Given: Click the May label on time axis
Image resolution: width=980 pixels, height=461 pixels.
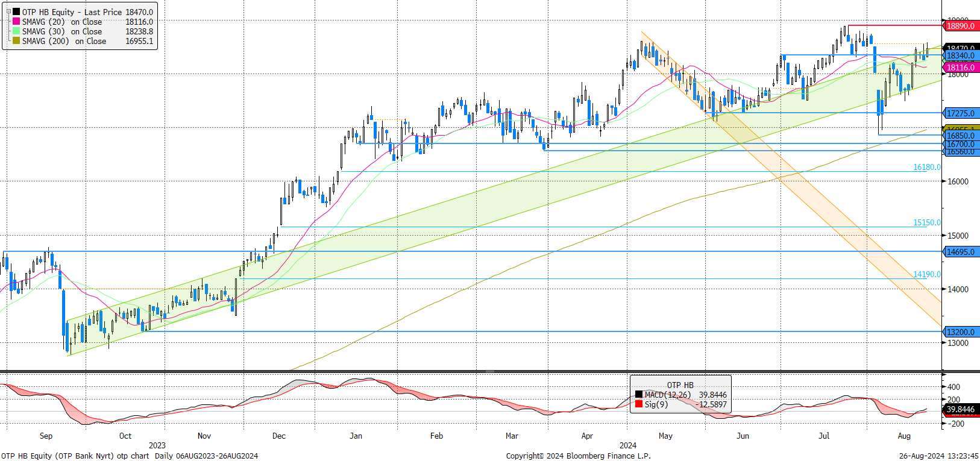Looking at the screenshot, I should pos(665,436).
